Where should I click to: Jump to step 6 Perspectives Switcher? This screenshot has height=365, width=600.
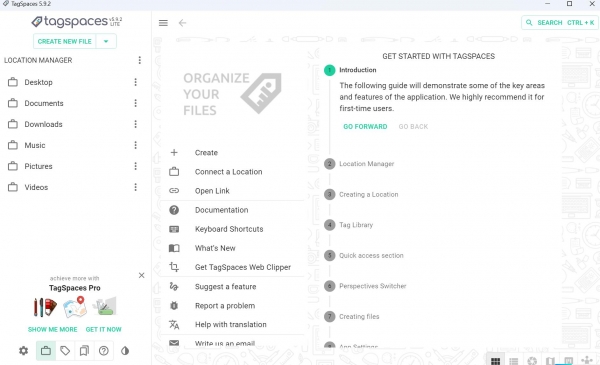365,286
